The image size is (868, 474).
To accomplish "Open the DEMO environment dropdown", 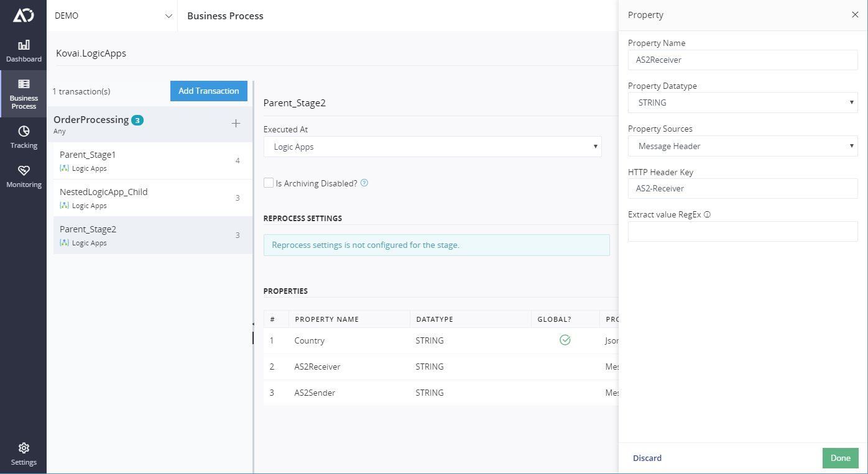I will coord(113,16).
